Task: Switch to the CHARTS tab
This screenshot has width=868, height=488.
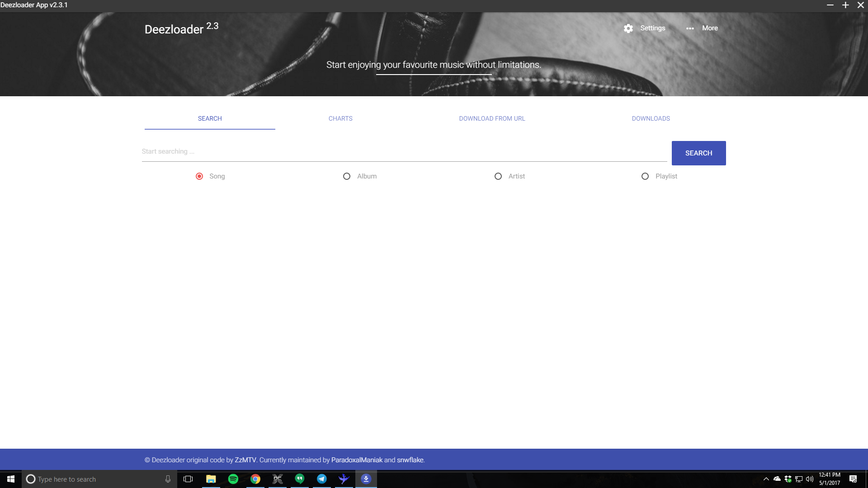Action: click(x=340, y=118)
